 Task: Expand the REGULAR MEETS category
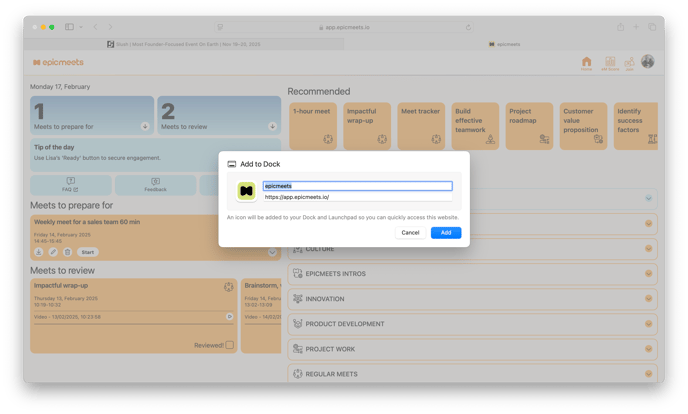pyautogui.click(x=649, y=374)
